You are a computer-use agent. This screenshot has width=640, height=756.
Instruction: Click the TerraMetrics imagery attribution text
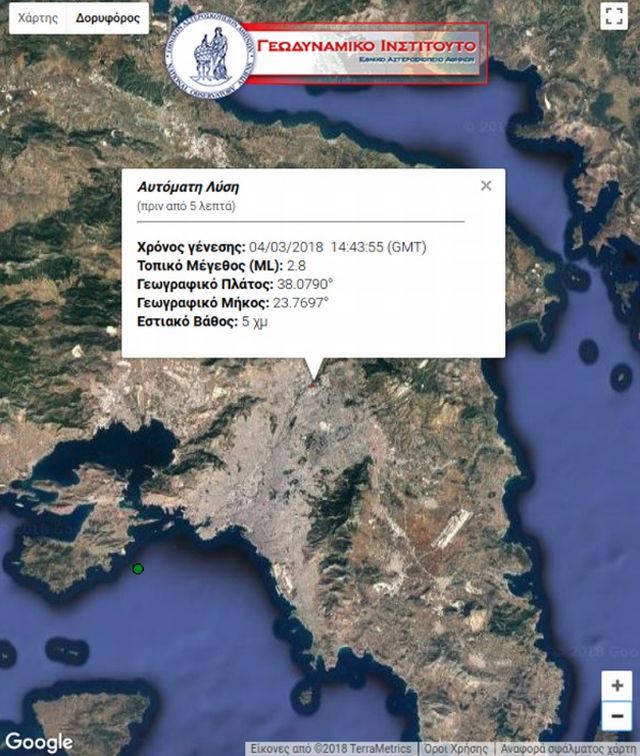coord(332,748)
